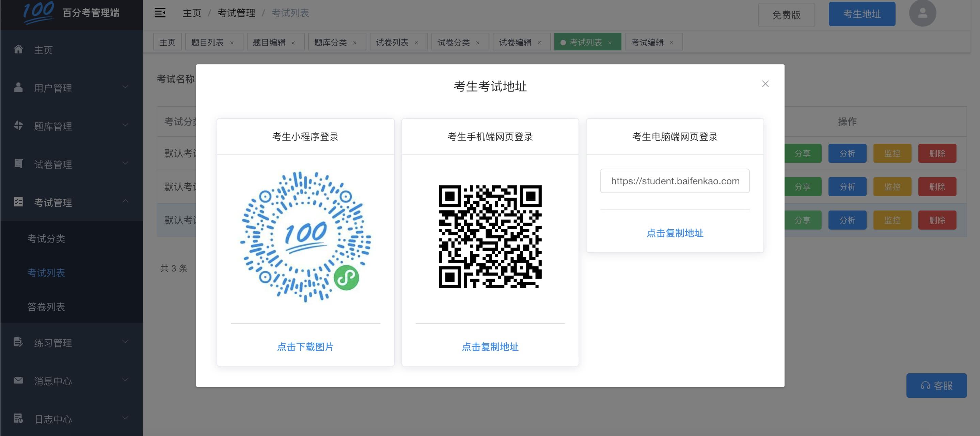Image resolution: width=980 pixels, height=436 pixels.
Task: Click the home icon in sidebar
Action: 18,49
